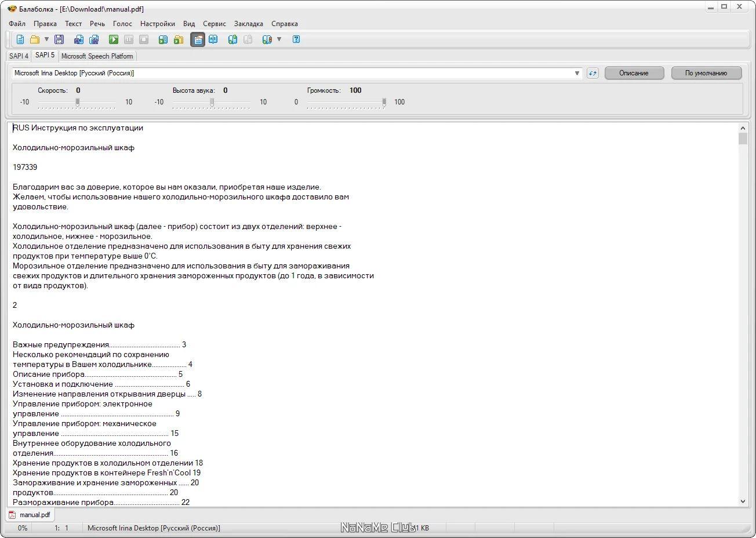Click the grayed-out bookmark icon
This screenshot has height=538, width=756.
click(248, 39)
